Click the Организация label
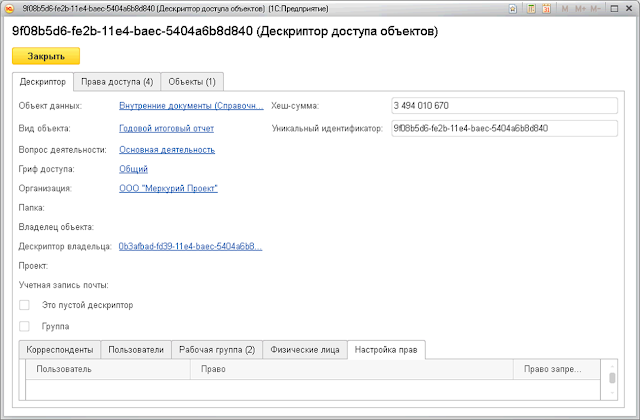 45,188
